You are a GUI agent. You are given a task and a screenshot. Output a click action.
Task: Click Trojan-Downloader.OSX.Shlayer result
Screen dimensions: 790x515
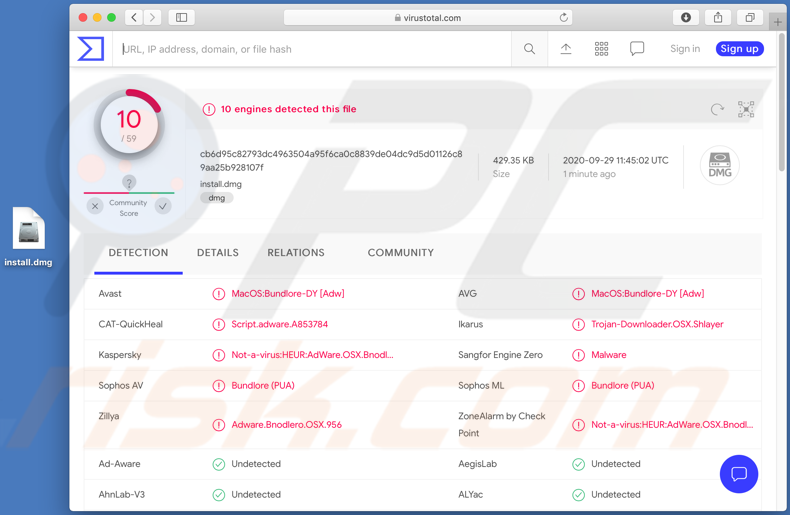click(x=657, y=325)
